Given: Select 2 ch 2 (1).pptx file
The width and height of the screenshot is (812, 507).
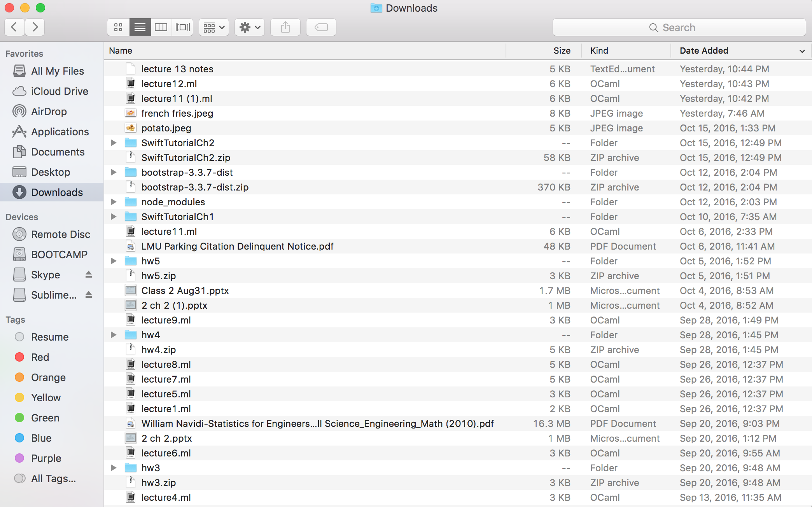Looking at the screenshot, I should pos(458,305).
